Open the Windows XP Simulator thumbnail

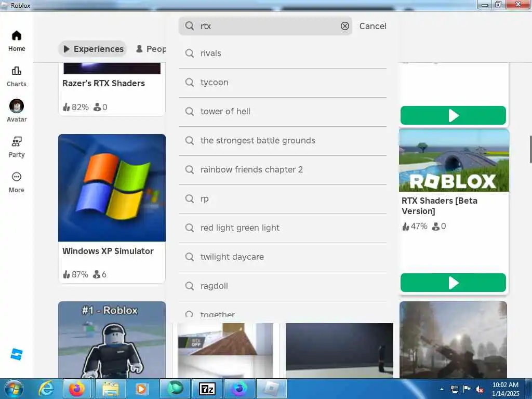(112, 188)
